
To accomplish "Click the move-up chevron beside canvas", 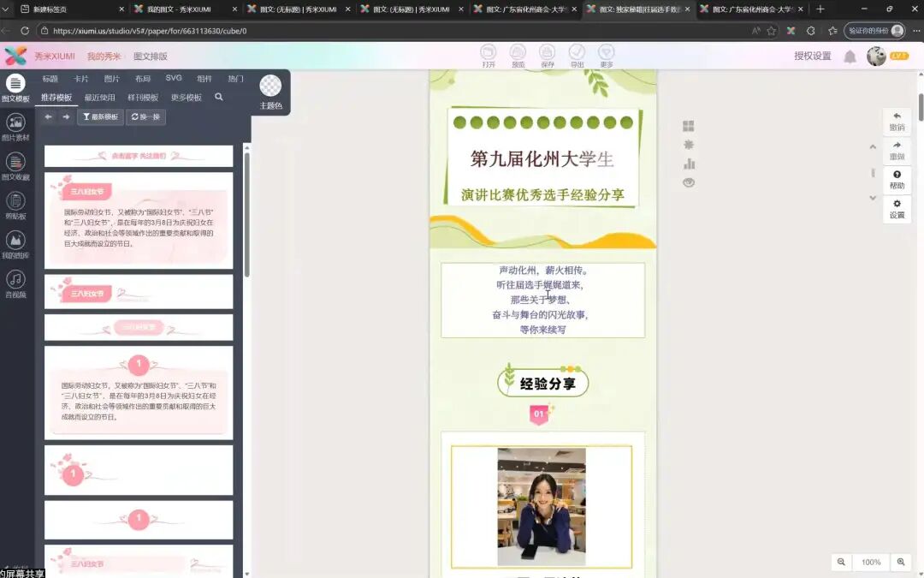I will pos(873,147).
